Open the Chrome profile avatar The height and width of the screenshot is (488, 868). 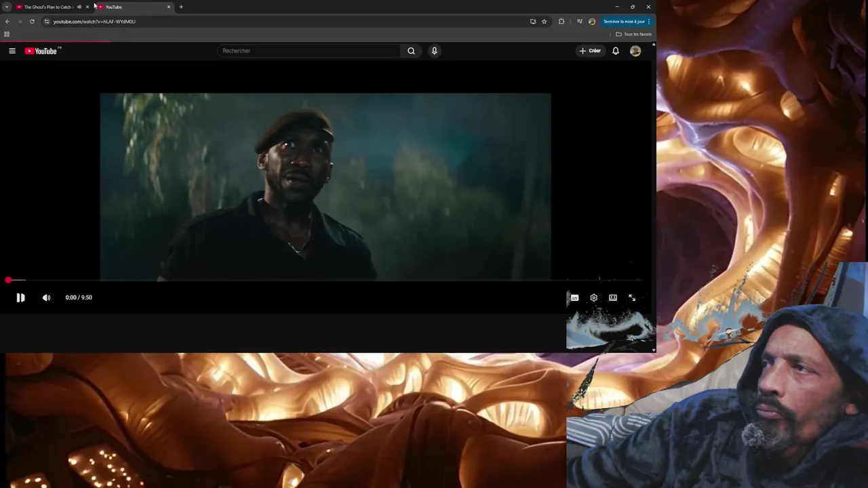click(x=592, y=22)
